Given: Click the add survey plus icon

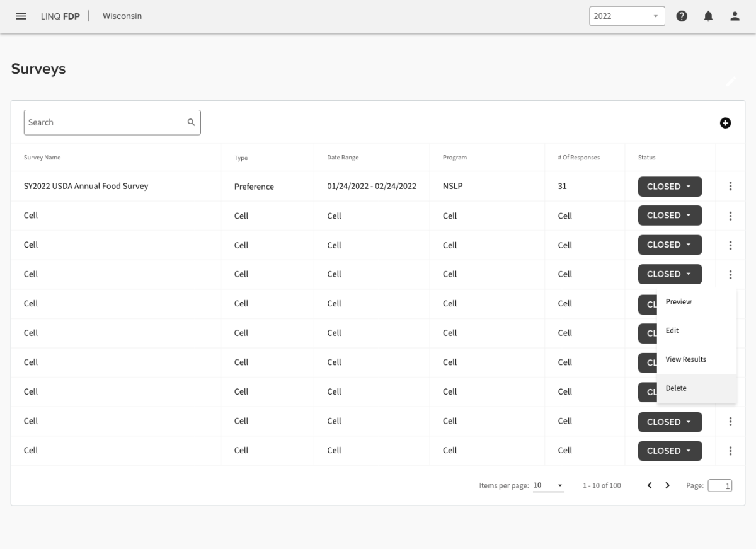Looking at the screenshot, I should (725, 123).
